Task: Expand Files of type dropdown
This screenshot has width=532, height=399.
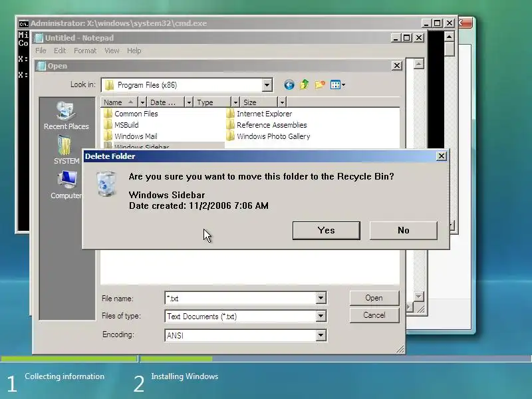Action: pos(321,317)
